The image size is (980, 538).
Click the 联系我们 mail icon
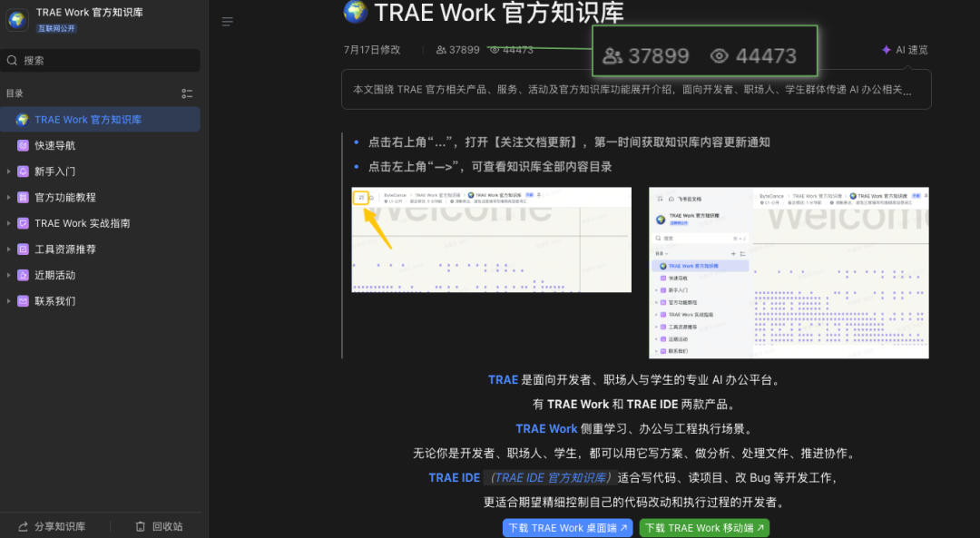(x=23, y=301)
